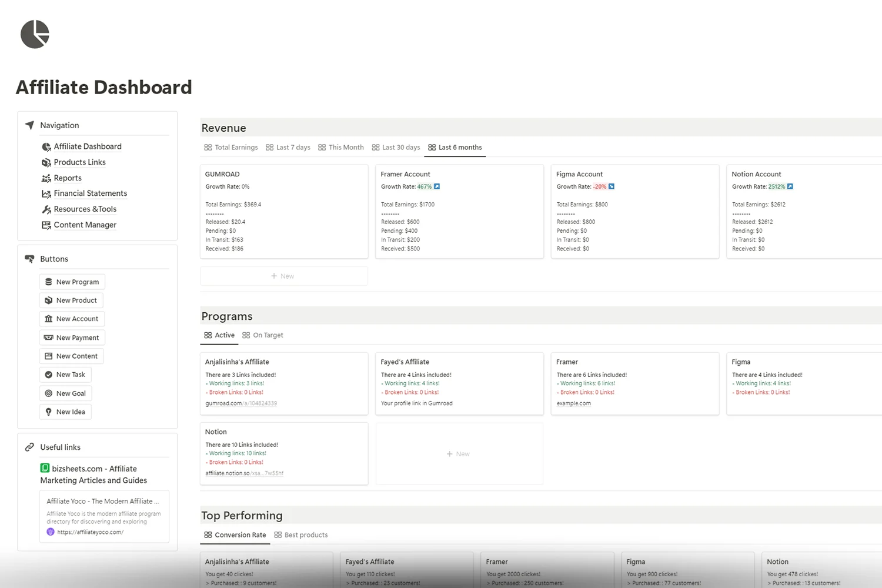Click the New Account button
The height and width of the screenshot is (588, 882).
[x=72, y=319]
